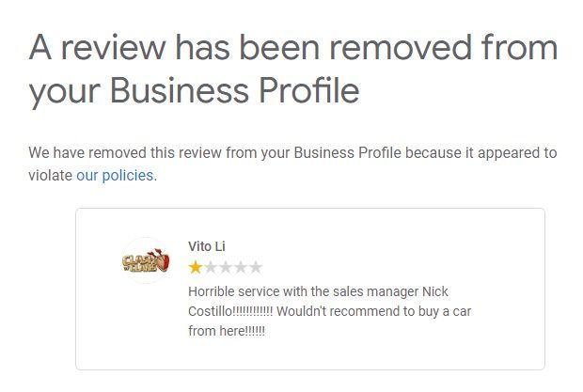Click the third gray rating star
583x392 pixels.
226,267
